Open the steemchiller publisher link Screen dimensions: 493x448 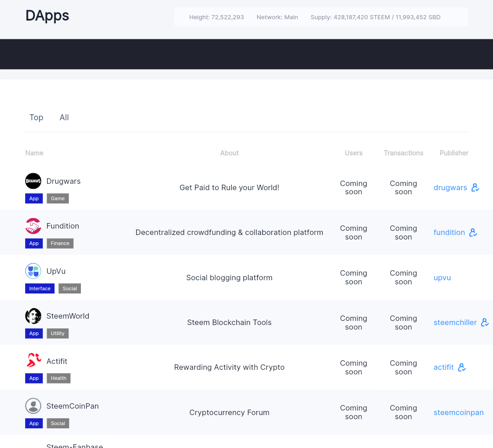[x=455, y=322]
